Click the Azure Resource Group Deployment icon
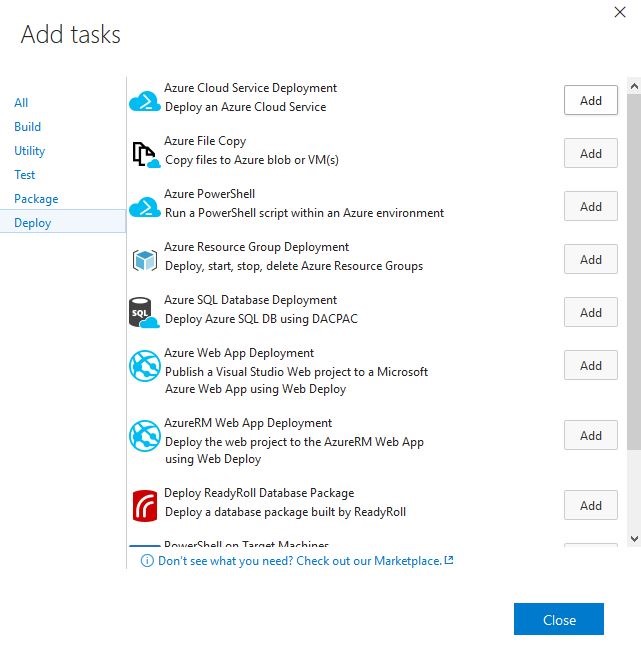The image size is (641, 657). point(145,260)
